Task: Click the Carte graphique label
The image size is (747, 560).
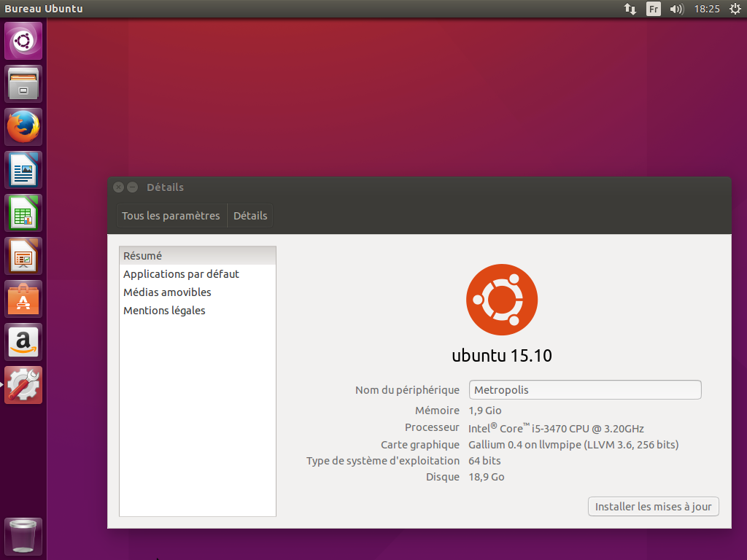Action: [x=420, y=445]
